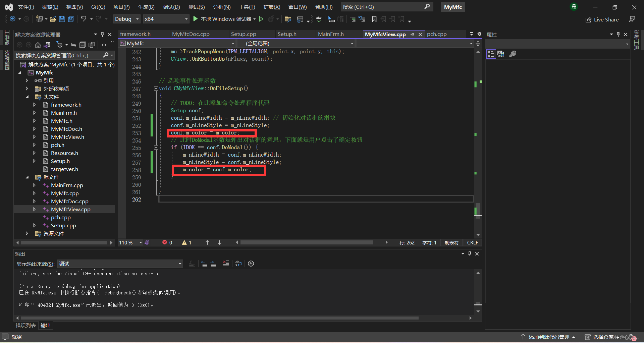Switch to the 错误列表 error list tab
Image resolution: width=644 pixels, height=343 pixels.
pyautogui.click(x=26, y=325)
